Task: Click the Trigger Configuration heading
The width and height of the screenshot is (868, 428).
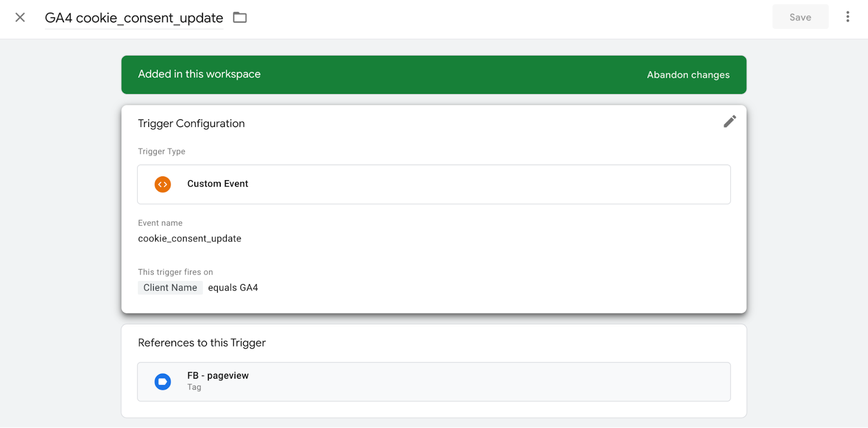Action: (192, 124)
